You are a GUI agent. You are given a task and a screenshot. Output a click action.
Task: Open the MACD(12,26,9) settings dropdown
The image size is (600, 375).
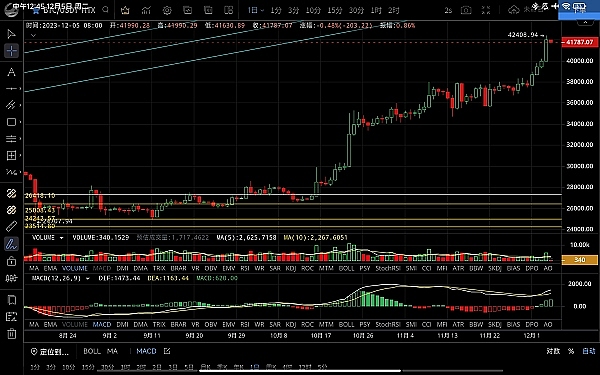(x=88, y=279)
